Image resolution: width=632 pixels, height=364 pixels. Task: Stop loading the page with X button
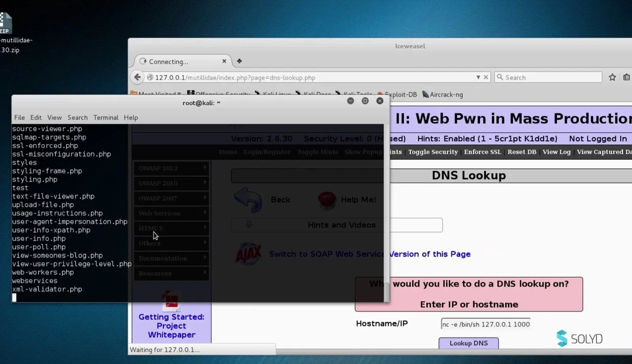pos(486,77)
